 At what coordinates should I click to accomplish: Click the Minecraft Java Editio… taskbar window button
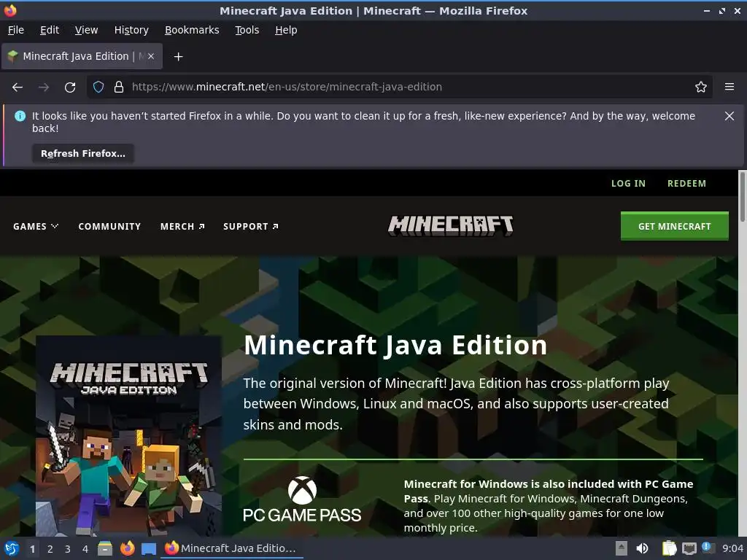[231, 548]
